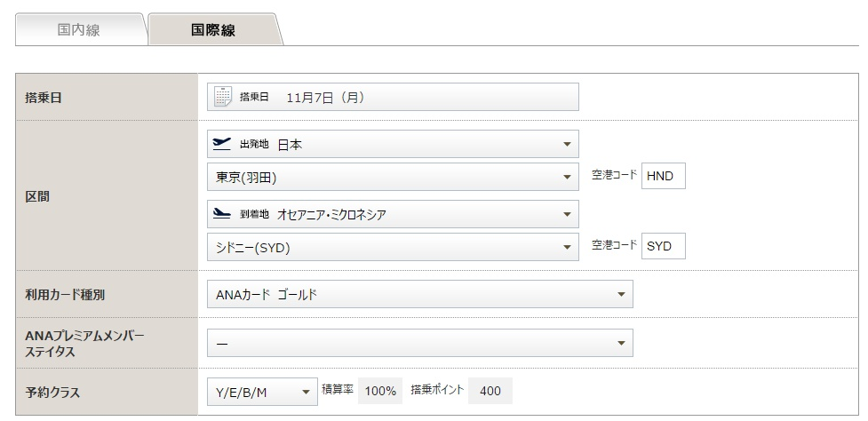868x421 pixels.
Task: Open the departure country dropdown showing 日本
Action: (393, 145)
